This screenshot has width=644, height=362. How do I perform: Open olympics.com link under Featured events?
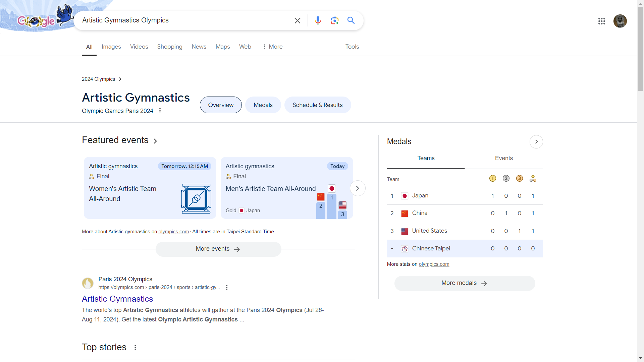point(173,232)
